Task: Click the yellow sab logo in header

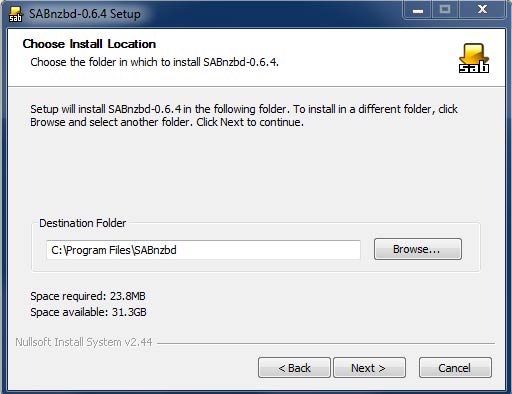Action: tap(474, 58)
